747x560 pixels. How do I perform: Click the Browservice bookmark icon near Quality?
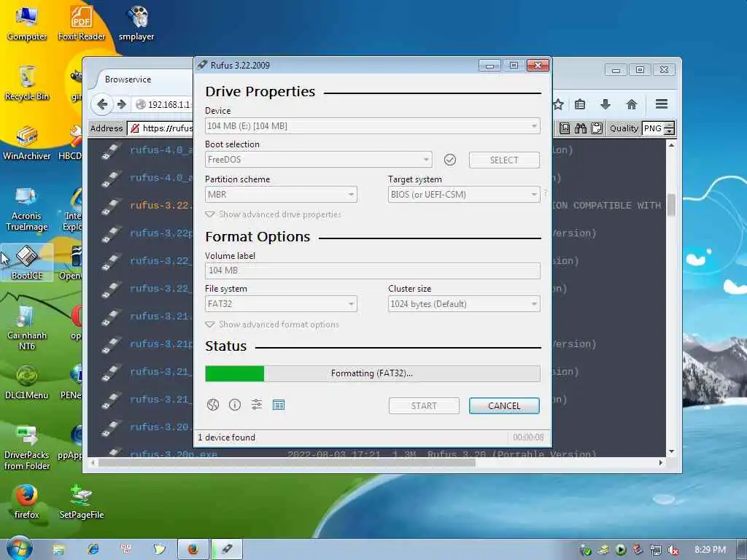click(x=565, y=128)
